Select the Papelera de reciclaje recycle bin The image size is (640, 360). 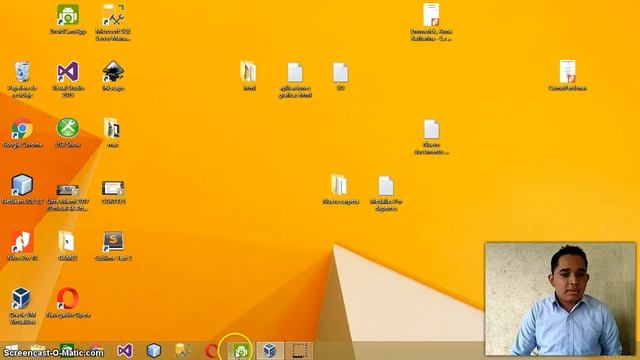pos(22,79)
